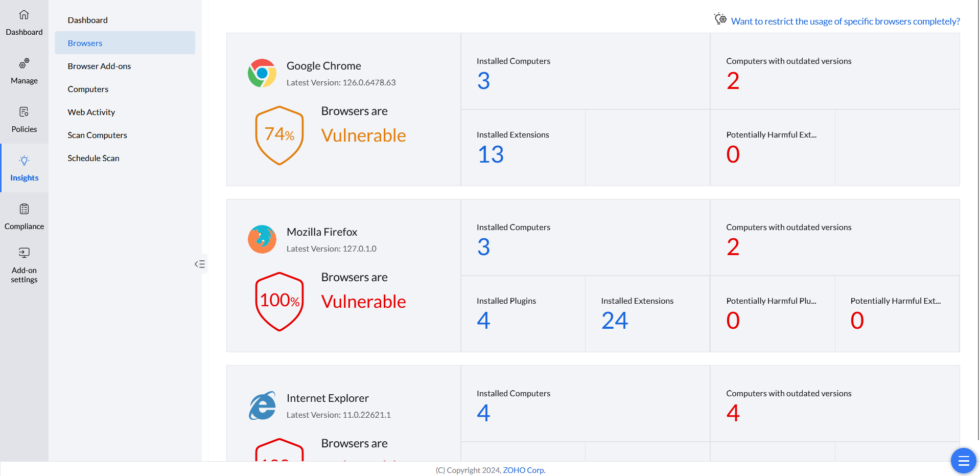The height and width of the screenshot is (476, 980).
Task: Click Internet Explorer's outdated versions count
Action: coord(733,413)
